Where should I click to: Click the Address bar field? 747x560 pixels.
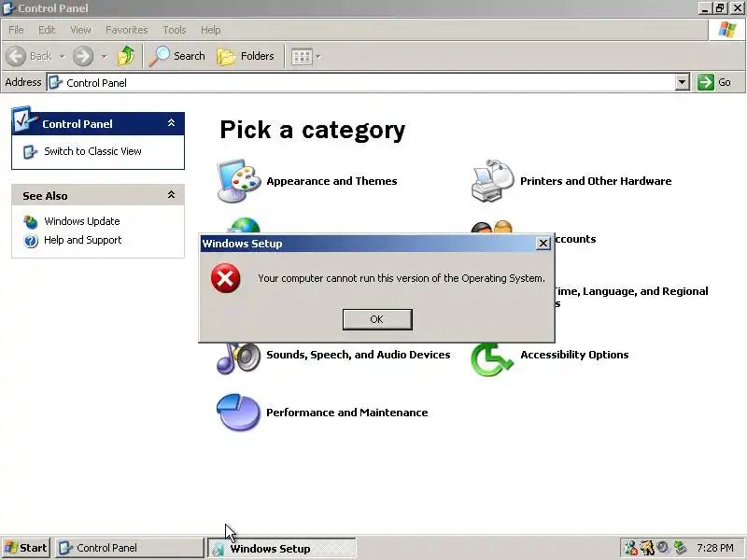pyautogui.click(x=360, y=83)
